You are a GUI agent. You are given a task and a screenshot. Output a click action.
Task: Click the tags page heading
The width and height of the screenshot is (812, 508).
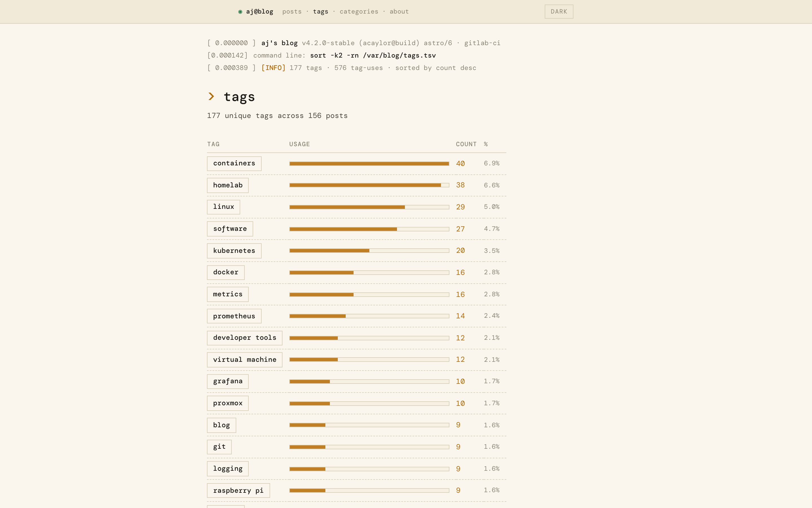point(239,97)
